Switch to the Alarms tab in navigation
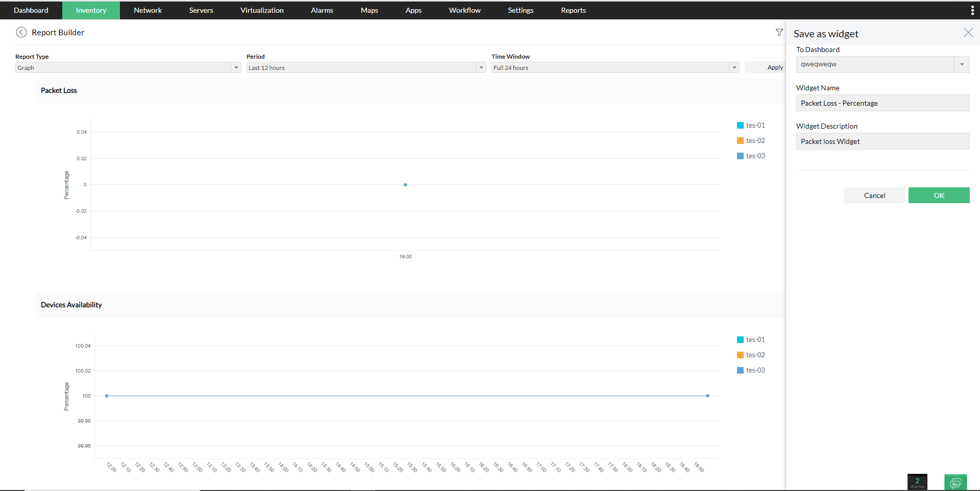This screenshot has height=491, width=980. 322,10
